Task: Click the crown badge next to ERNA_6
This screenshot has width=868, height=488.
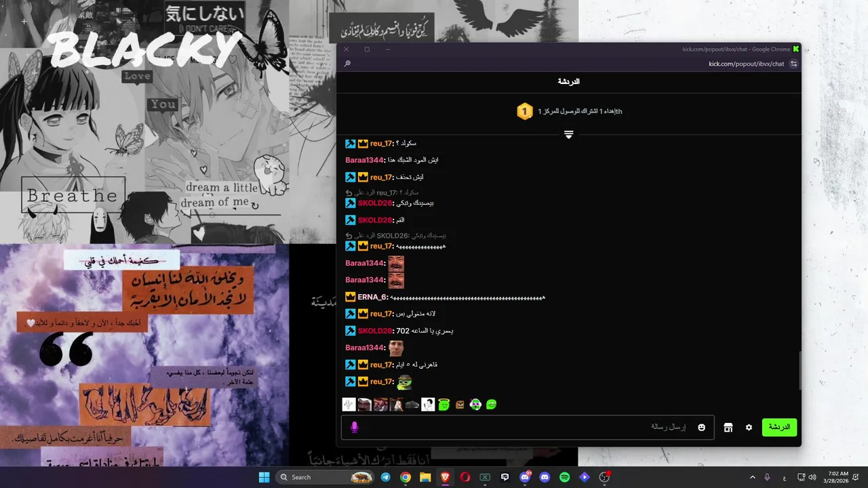Action: [351, 297]
